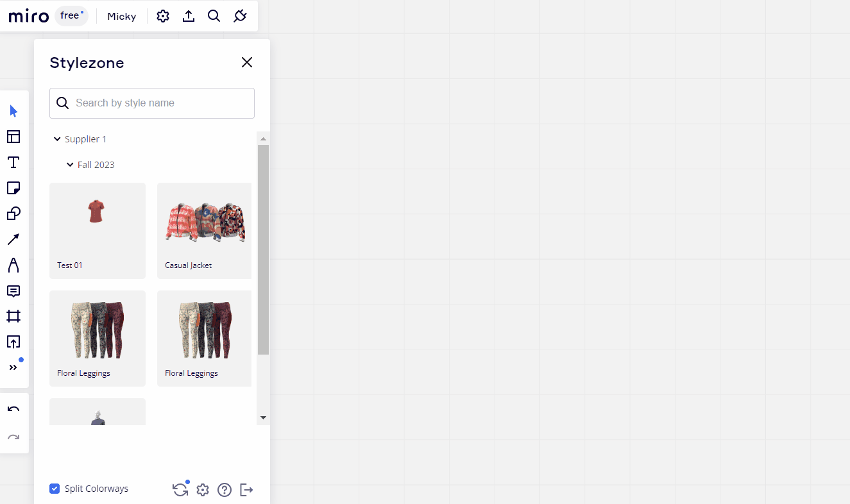Image resolution: width=850 pixels, height=504 pixels.
Task: Open the board search magnifier icon
Action: pyautogui.click(x=214, y=16)
